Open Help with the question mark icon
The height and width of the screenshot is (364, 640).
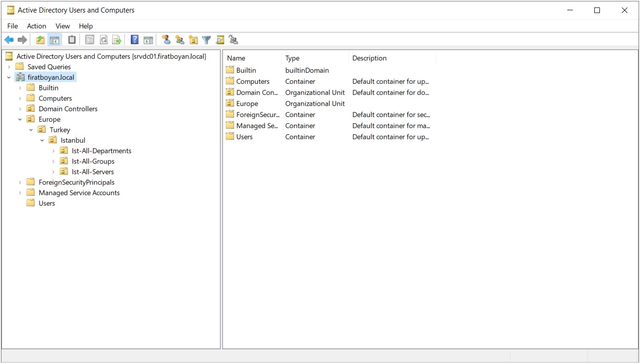point(135,40)
